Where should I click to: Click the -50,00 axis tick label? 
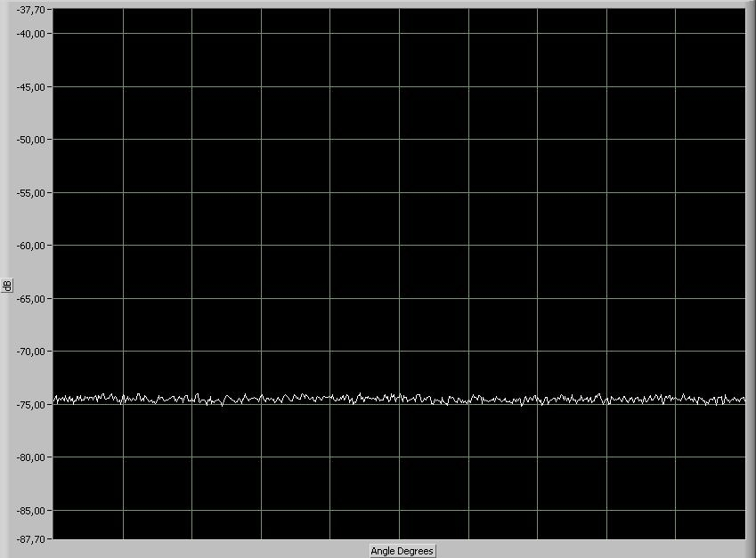(x=31, y=140)
